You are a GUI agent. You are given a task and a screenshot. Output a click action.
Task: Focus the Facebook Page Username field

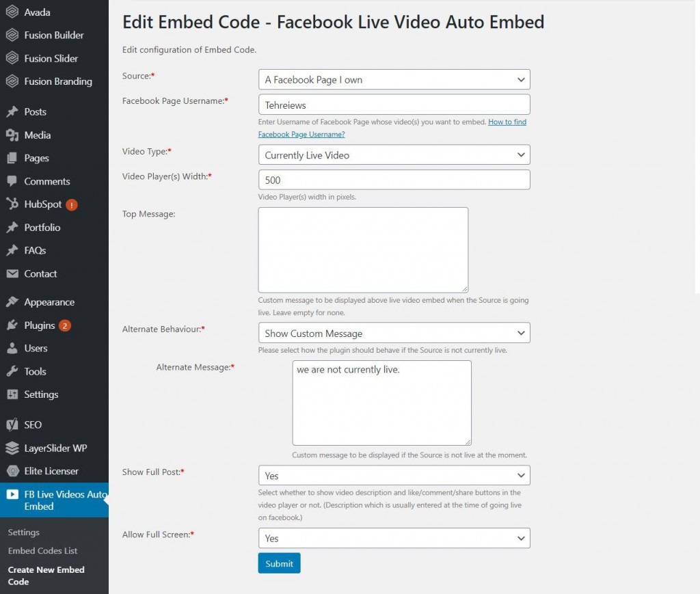click(x=394, y=105)
